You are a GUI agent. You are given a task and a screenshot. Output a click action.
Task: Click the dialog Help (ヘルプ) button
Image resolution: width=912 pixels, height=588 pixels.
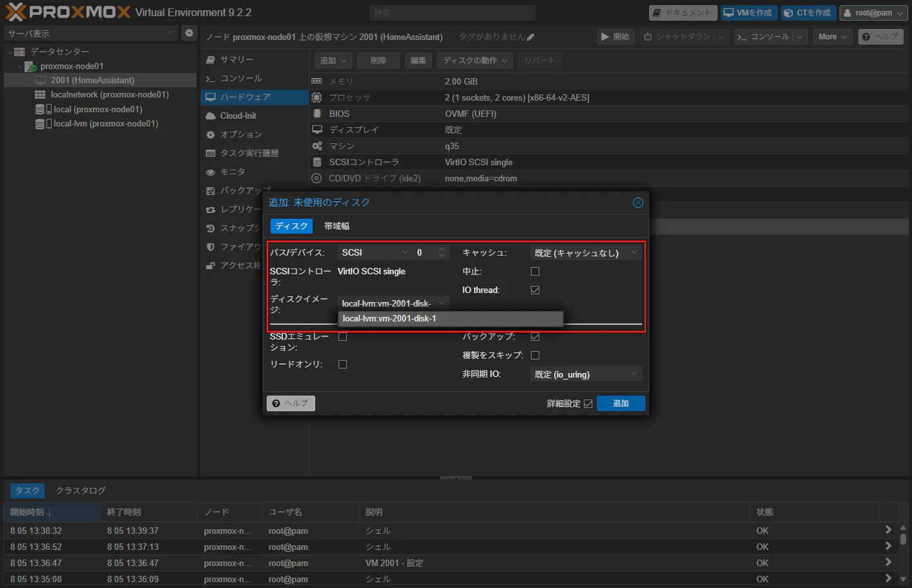point(291,403)
